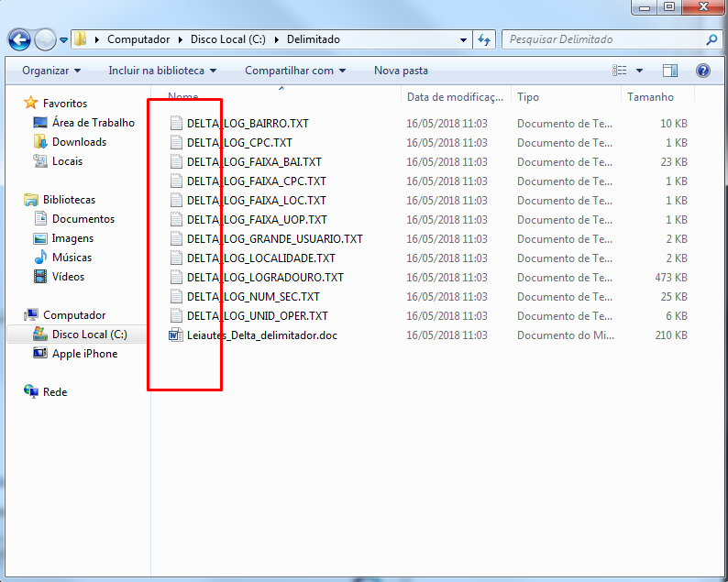Open Documentos library
Viewport: 728px width, 582px height.
click(x=83, y=219)
